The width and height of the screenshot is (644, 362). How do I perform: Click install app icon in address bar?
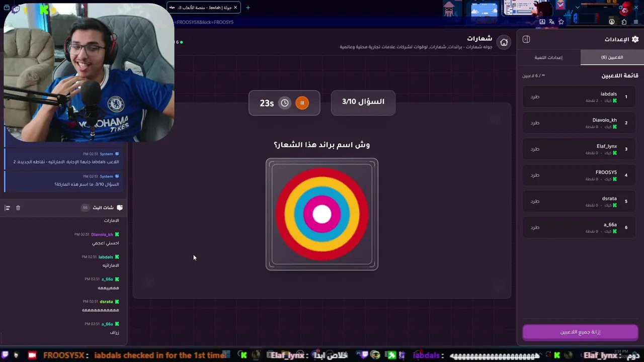(542, 22)
